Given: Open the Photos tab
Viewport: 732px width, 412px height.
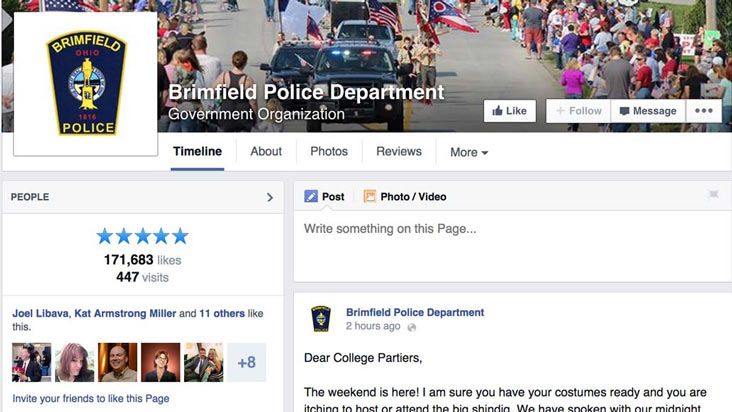Looking at the screenshot, I should point(329,152).
